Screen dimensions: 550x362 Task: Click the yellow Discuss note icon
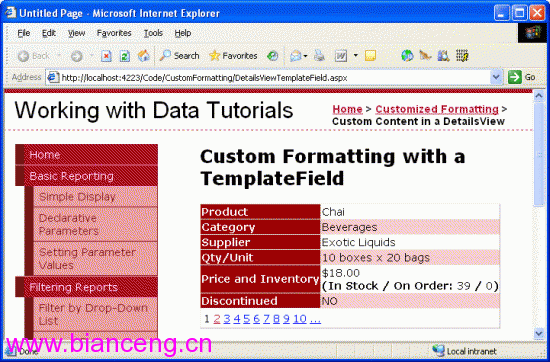tap(370, 56)
